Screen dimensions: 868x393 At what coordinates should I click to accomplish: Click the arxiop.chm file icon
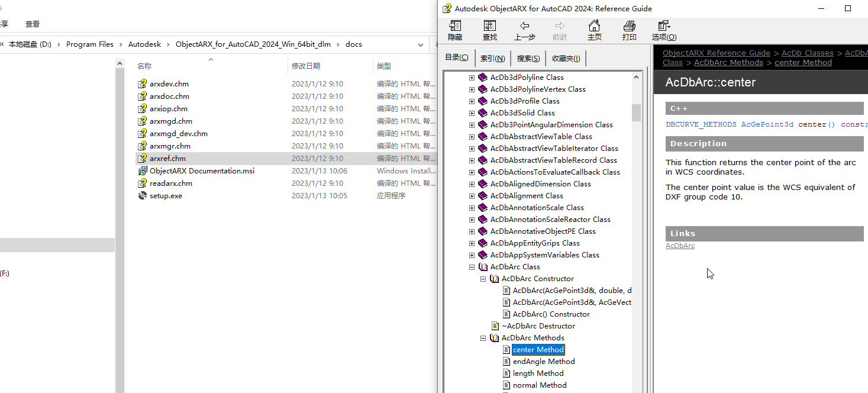[x=142, y=109]
